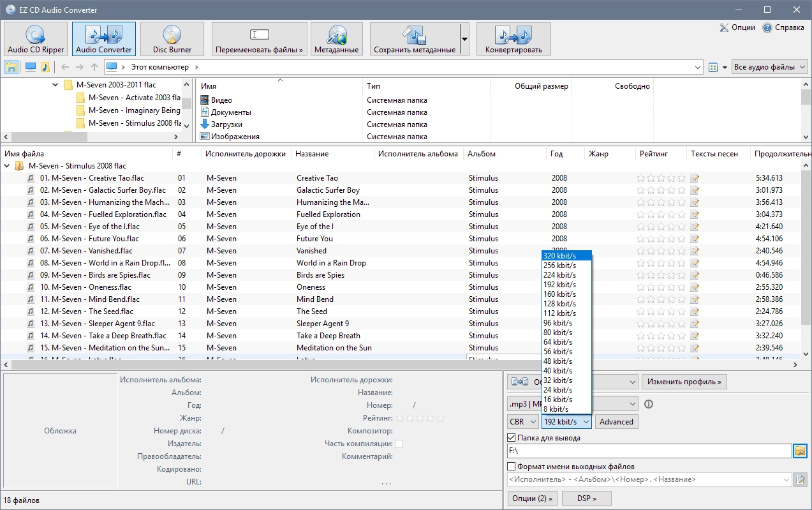812x510 pixels.
Task: Click the Этот компьютер breadcrumb
Action: click(160, 67)
